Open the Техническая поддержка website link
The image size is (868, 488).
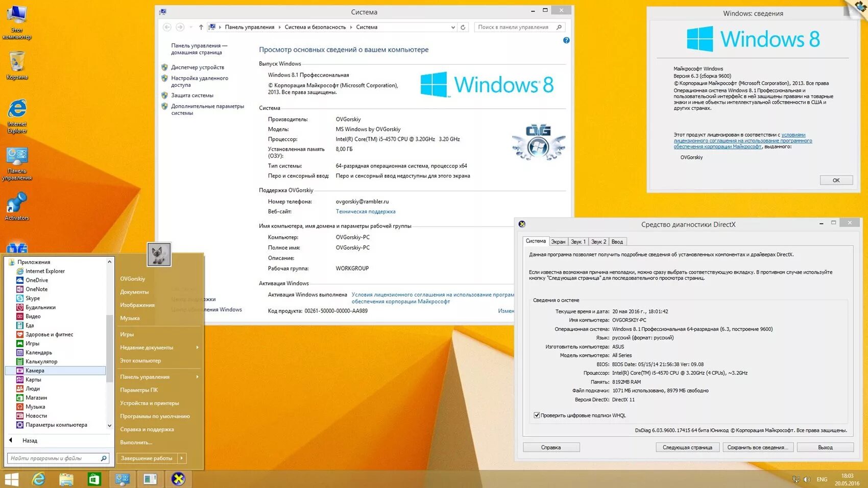366,212
